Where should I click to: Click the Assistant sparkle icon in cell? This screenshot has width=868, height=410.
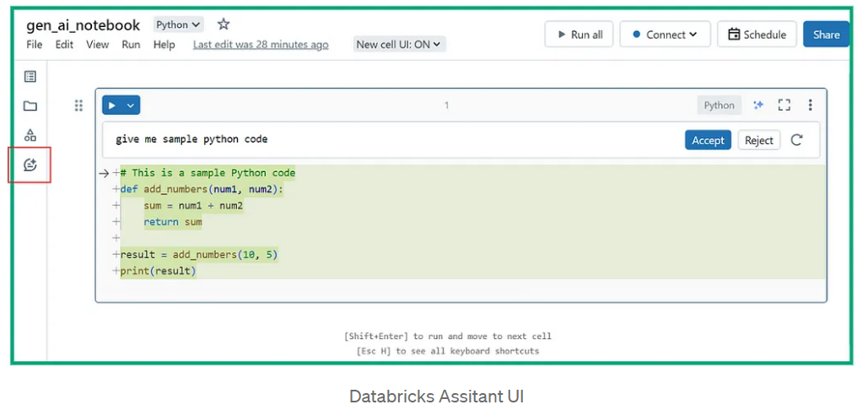coord(758,105)
